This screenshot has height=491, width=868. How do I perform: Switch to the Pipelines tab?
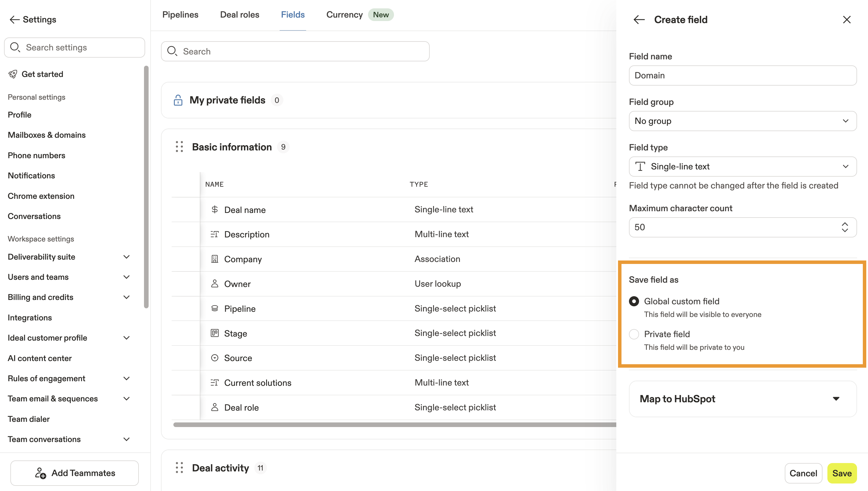click(x=180, y=15)
